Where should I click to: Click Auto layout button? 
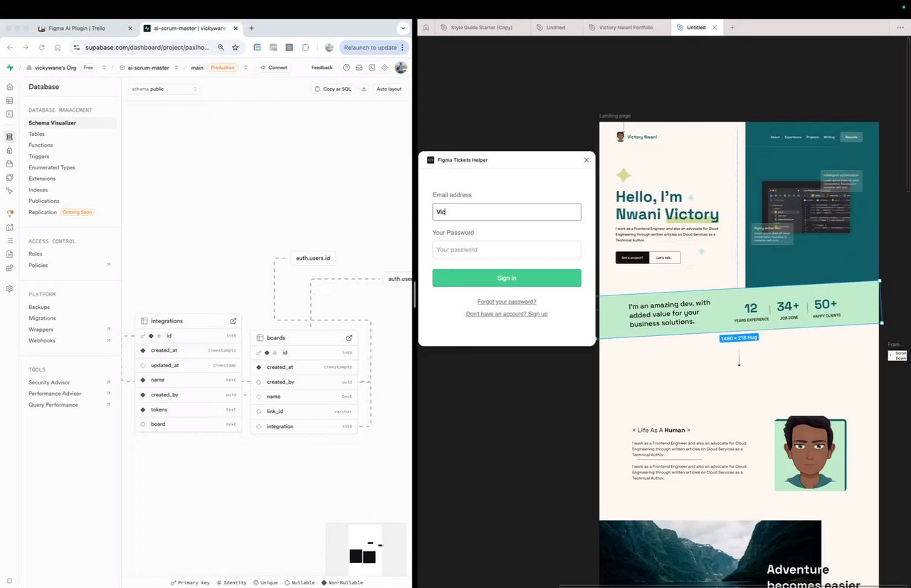pyautogui.click(x=389, y=89)
